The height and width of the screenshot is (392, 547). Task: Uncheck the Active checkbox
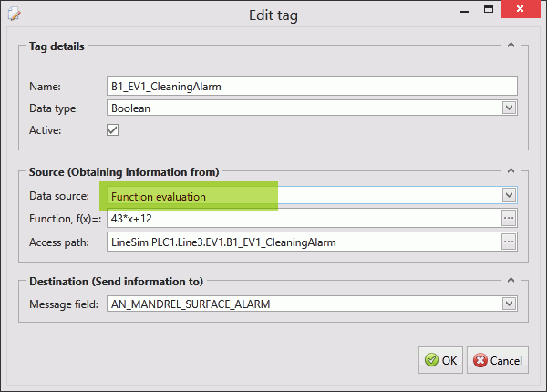[x=113, y=130]
